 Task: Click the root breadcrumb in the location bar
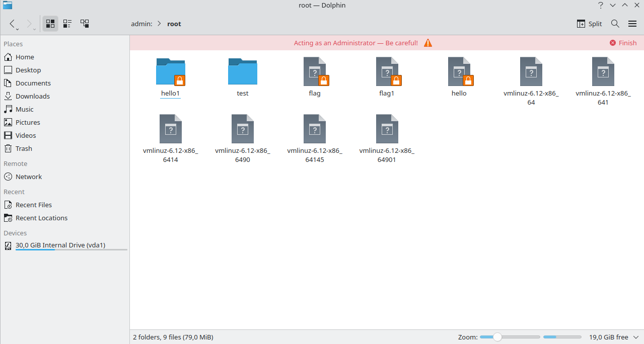click(174, 24)
